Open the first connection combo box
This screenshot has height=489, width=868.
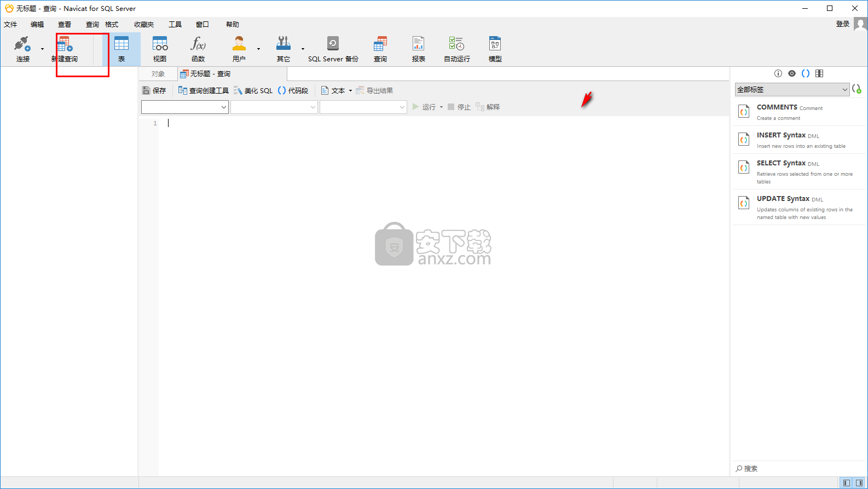[185, 107]
